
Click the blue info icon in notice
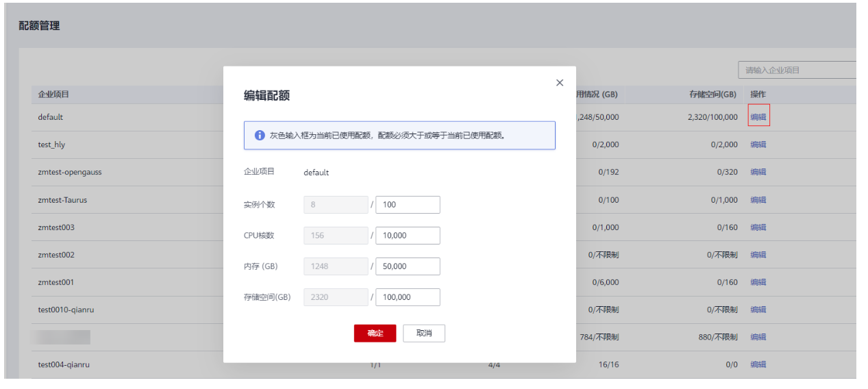pos(260,136)
